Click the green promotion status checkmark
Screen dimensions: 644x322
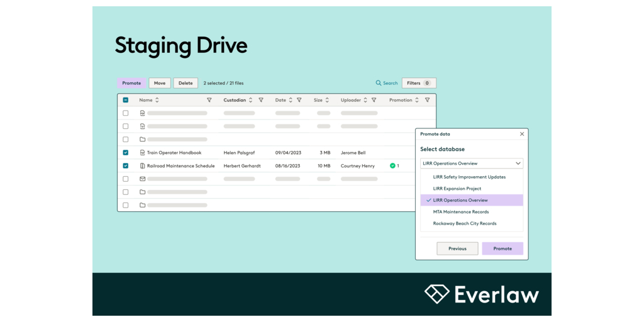392,166
